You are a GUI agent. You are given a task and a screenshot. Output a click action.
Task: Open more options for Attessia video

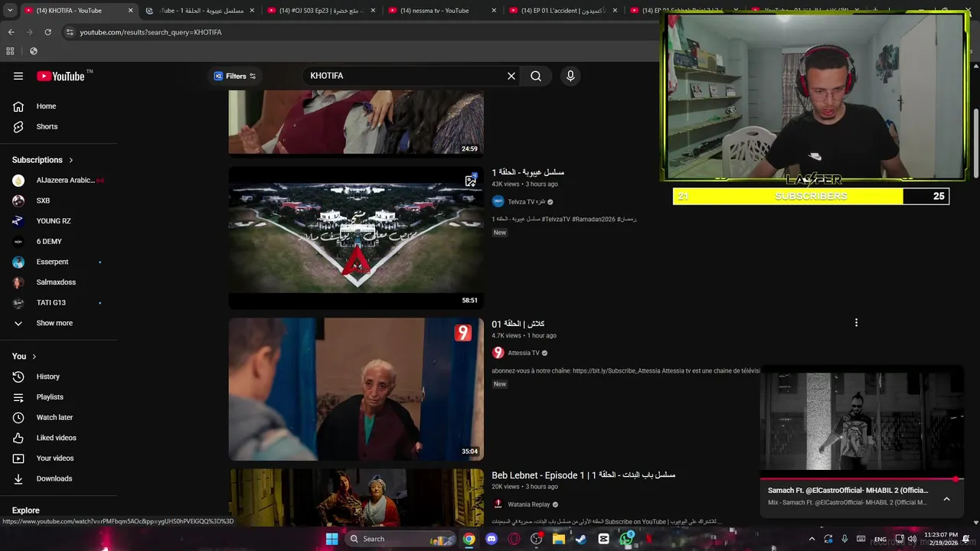tap(856, 323)
